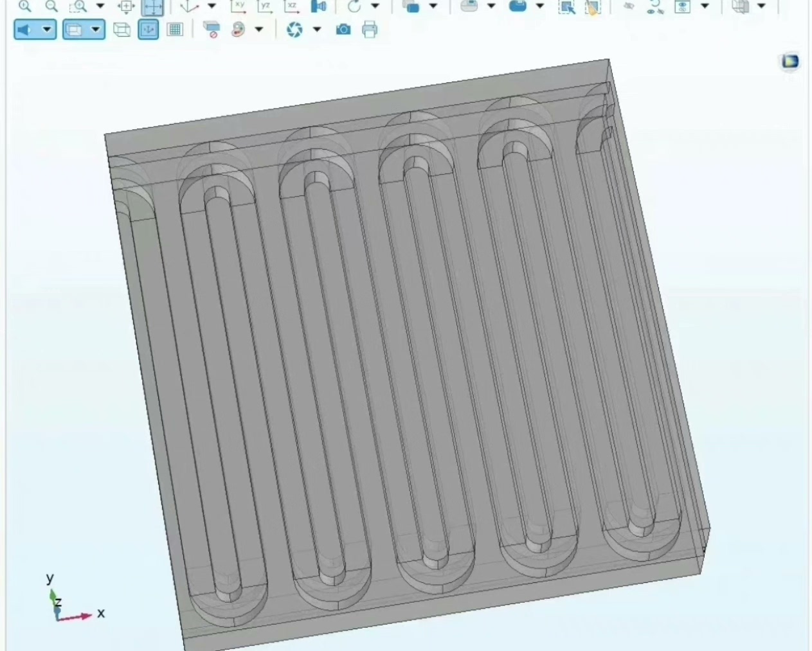Click the clipping cube icon
The image size is (812, 651).
tap(741, 6)
